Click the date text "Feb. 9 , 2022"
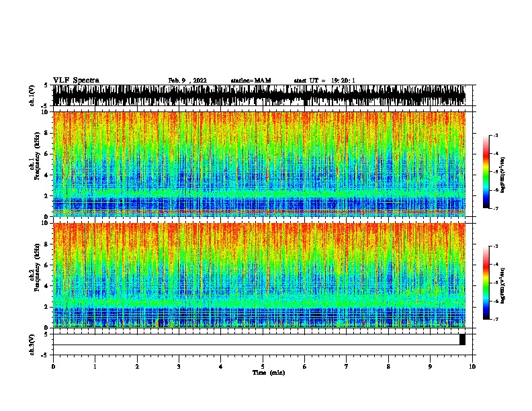 187,81
